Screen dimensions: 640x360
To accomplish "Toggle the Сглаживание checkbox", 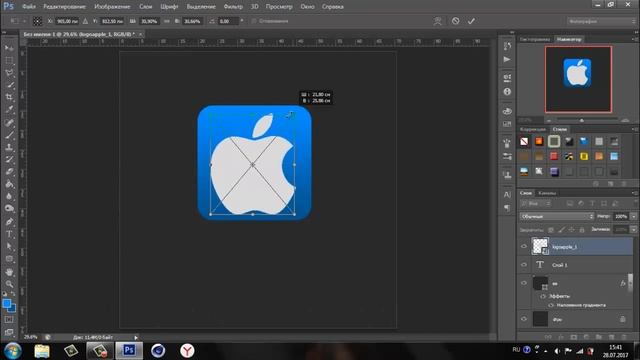I will (x=254, y=21).
